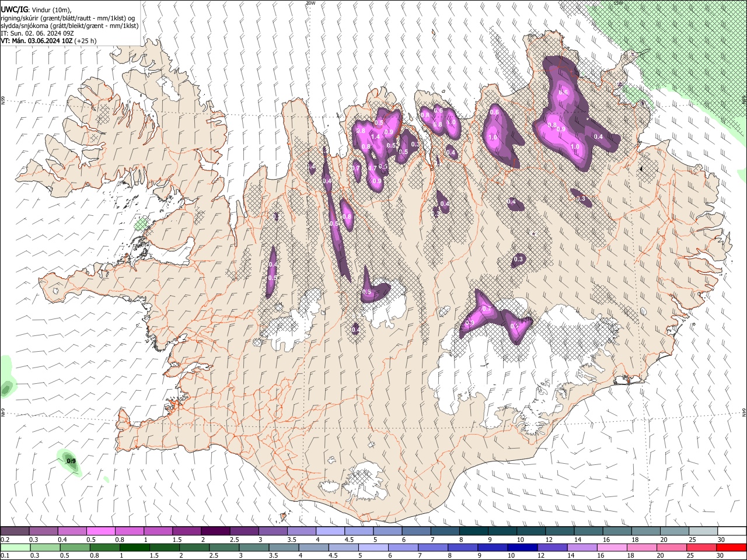Pick the darkest green 1 swatch, rain legend
Viewport: 747px width, 560px height.
tap(134, 547)
